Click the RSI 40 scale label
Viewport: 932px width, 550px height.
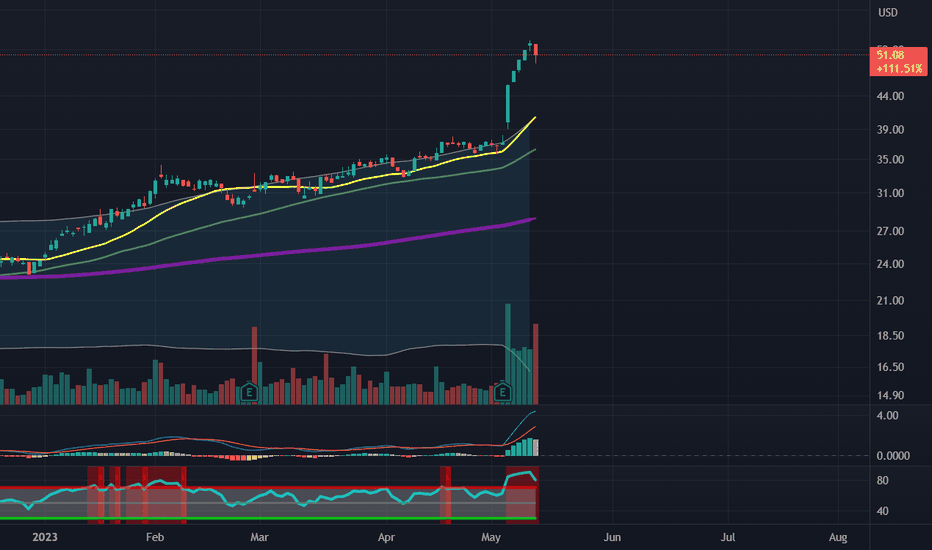tap(883, 511)
